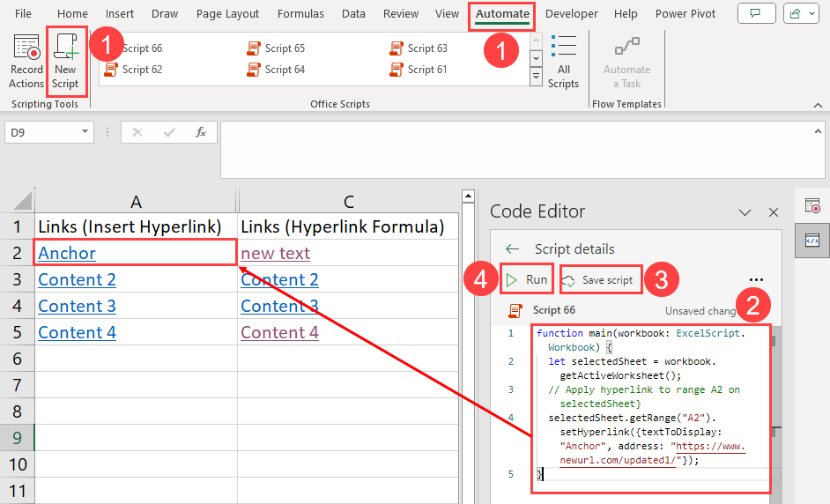Expand the formula bar

pos(818,131)
